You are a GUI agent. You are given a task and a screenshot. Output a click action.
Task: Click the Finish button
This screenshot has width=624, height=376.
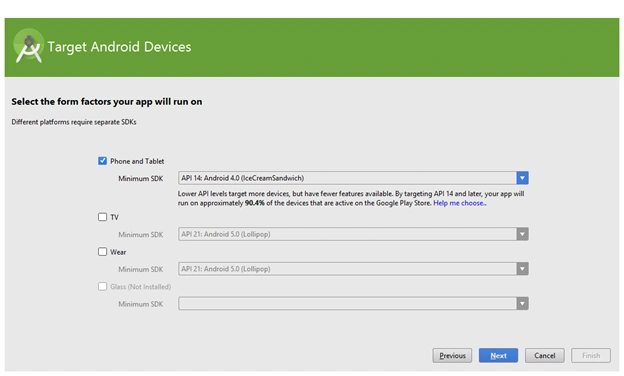click(591, 355)
